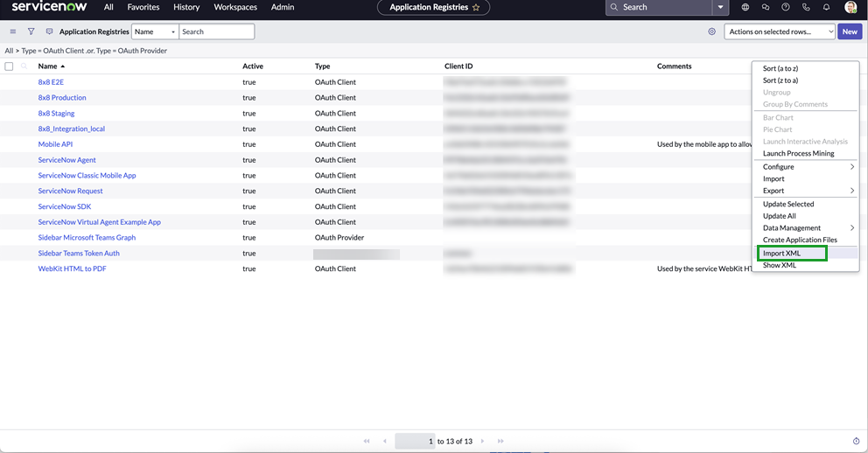
Task: Open the ServiceNow Agent record
Action: tap(67, 160)
